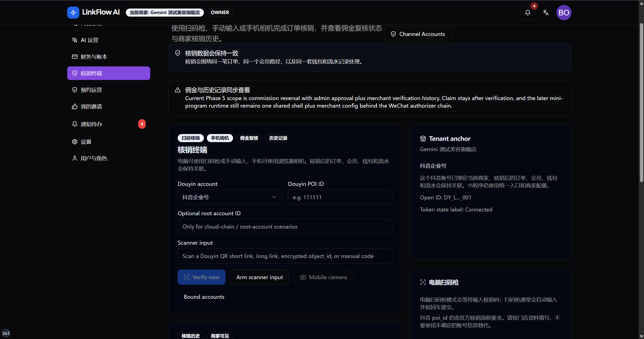Click the 佣金复核 tag
The height and width of the screenshot is (339, 644).
tap(249, 138)
